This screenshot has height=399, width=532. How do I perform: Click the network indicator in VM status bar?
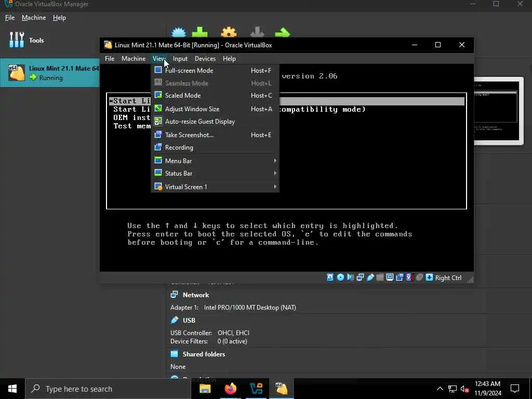(360, 277)
